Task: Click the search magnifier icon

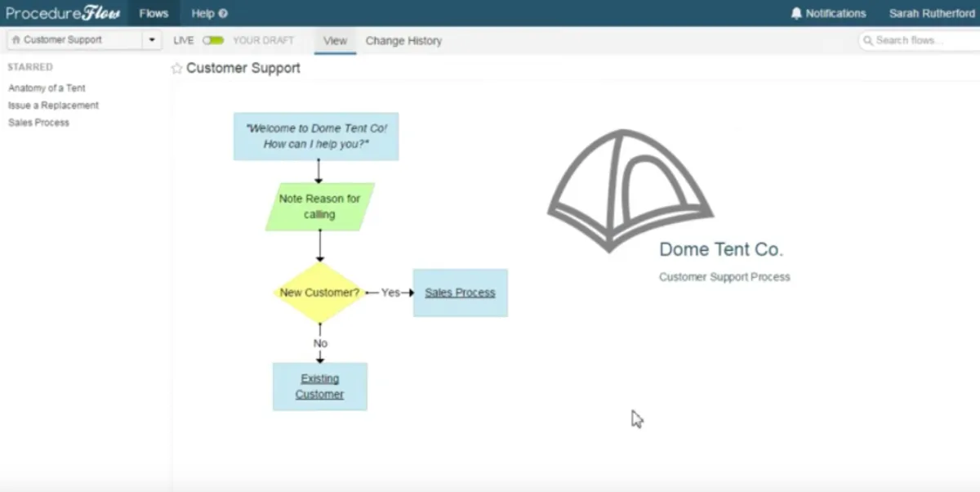Action: 868,40
